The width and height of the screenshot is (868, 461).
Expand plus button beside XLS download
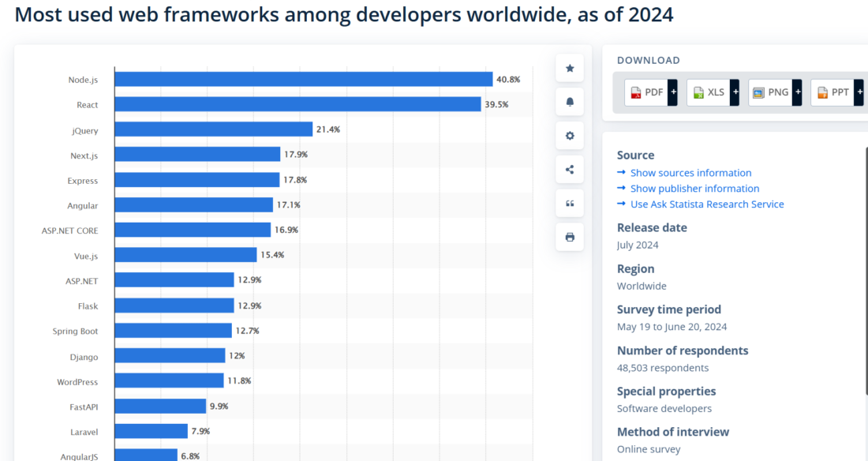pyautogui.click(x=735, y=92)
